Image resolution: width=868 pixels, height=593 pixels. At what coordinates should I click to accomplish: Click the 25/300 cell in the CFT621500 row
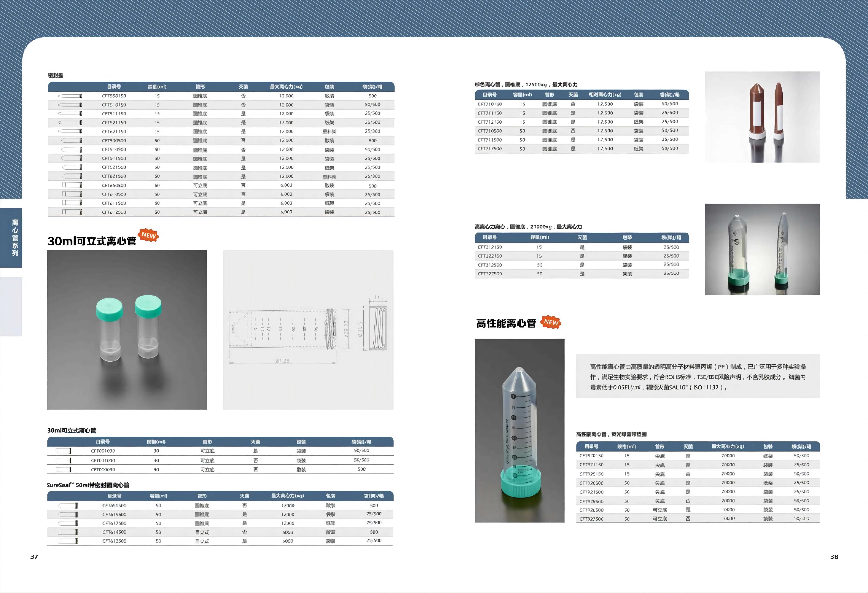[372, 176]
